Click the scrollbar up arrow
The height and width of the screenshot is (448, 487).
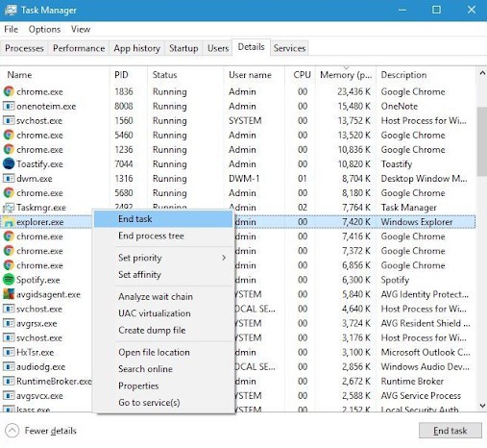coord(482,73)
